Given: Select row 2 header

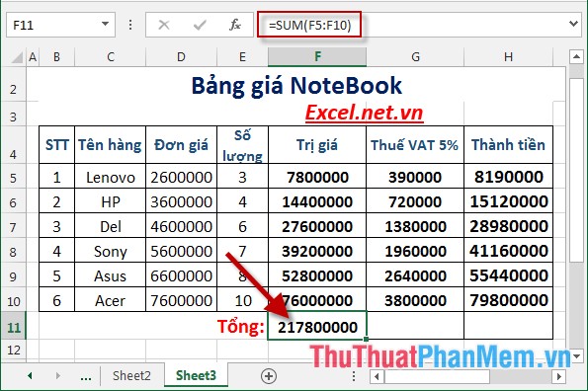Looking at the screenshot, I should click(13, 85).
